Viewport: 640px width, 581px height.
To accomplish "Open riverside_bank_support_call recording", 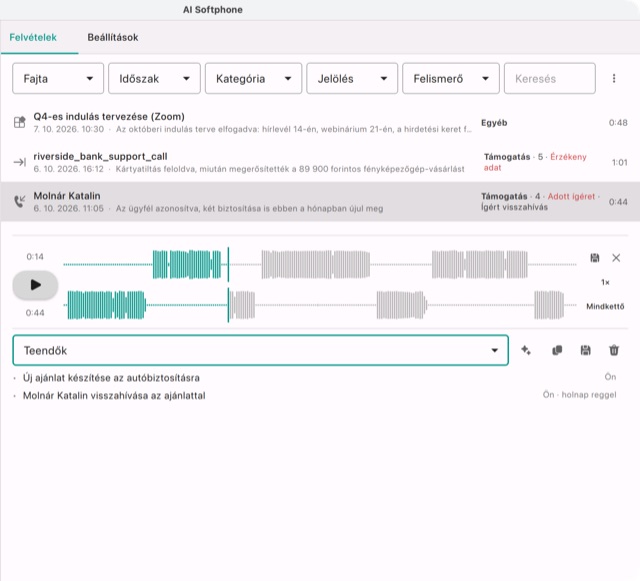I will (320, 162).
